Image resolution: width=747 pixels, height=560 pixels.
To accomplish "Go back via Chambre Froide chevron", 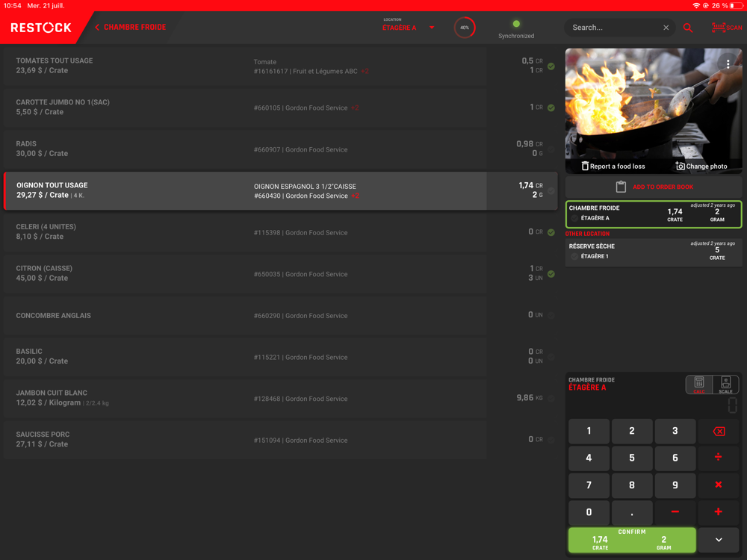I will (x=97, y=28).
